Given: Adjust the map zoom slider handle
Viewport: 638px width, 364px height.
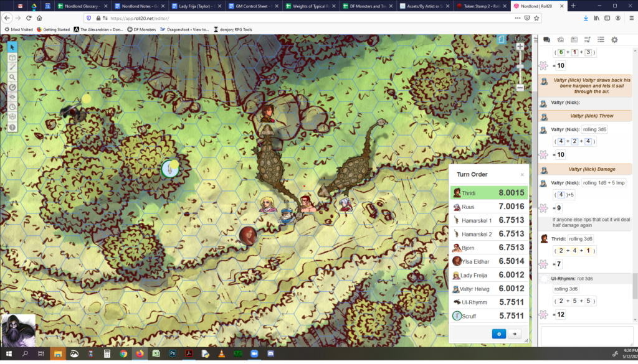Looking at the screenshot, I should click(x=520, y=66).
